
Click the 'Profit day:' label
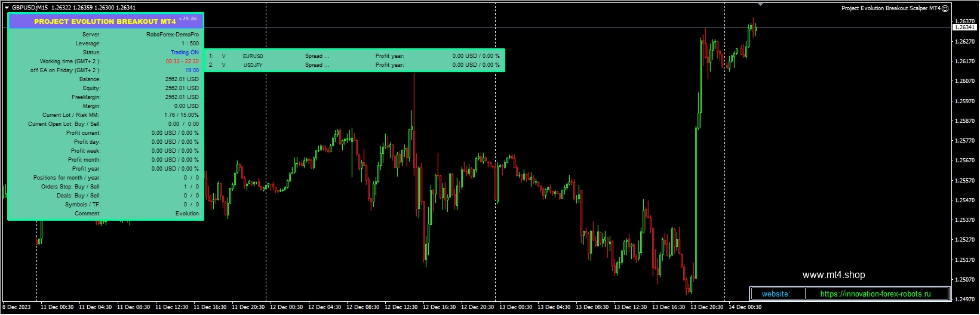87,142
